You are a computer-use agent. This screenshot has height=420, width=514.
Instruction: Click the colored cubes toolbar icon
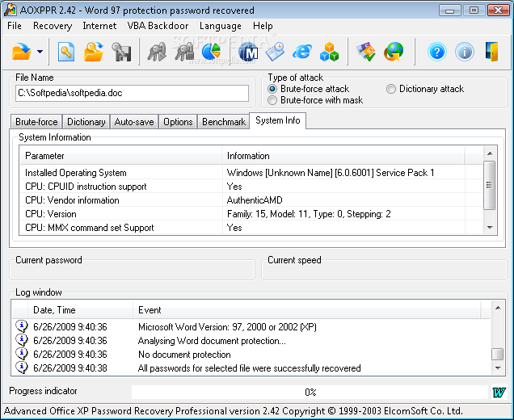click(x=329, y=52)
